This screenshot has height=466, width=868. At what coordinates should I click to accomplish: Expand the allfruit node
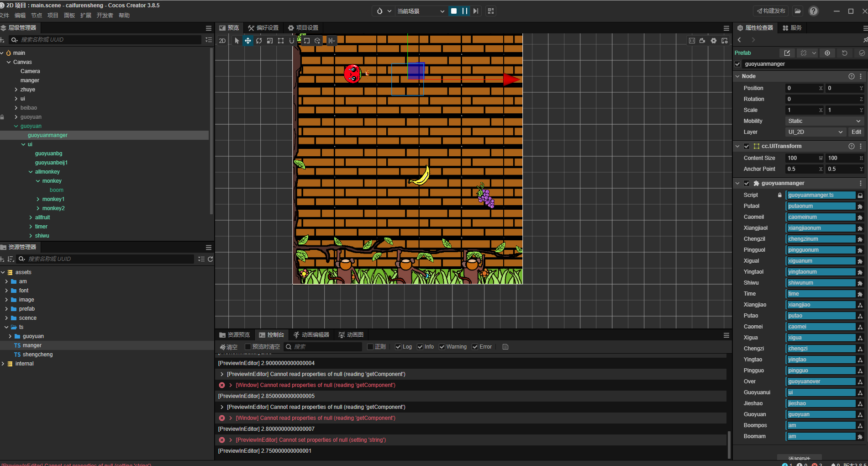point(31,217)
